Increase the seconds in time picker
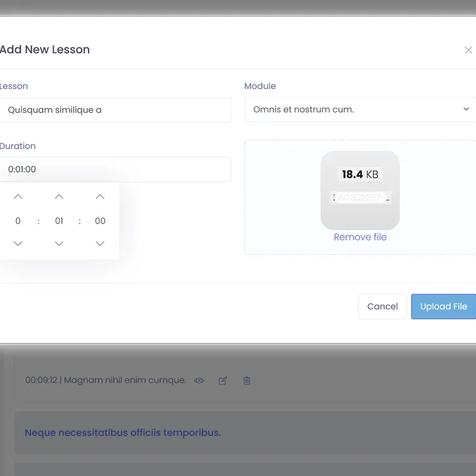Viewport: 476px width, 476px height. tap(100, 197)
